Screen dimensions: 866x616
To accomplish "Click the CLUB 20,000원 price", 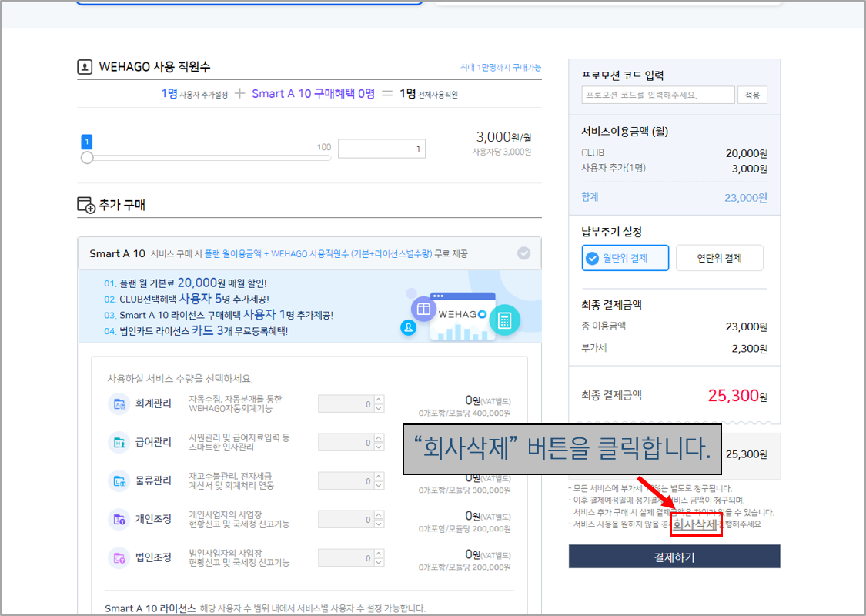I will point(746,153).
